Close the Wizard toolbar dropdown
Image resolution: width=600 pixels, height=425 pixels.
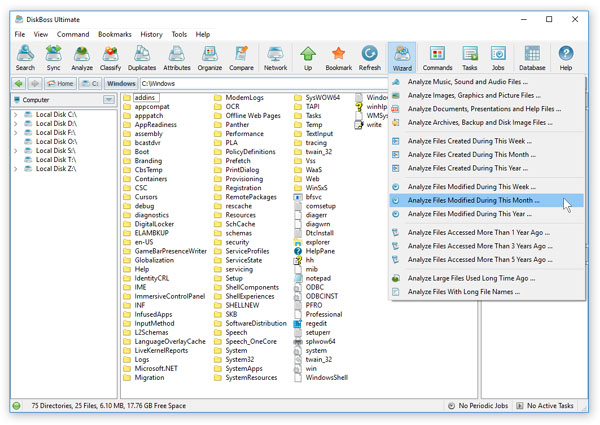402,58
